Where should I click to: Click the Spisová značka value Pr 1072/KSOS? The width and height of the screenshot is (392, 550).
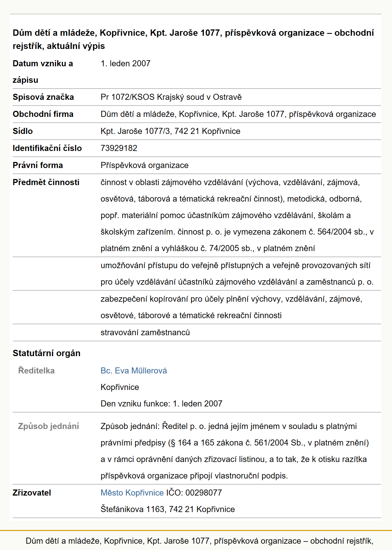click(171, 97)
